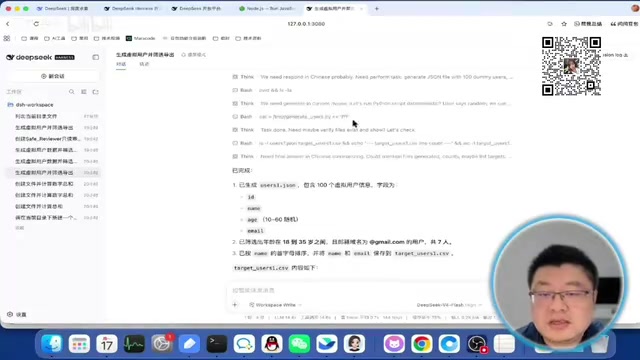
Task: Click the plus attach icon below the message input
Action: 235,304
